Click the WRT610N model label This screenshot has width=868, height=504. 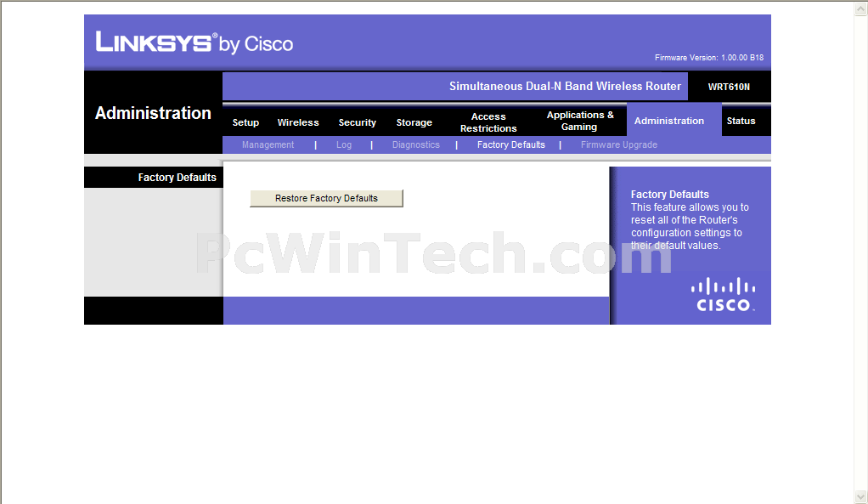729,87
